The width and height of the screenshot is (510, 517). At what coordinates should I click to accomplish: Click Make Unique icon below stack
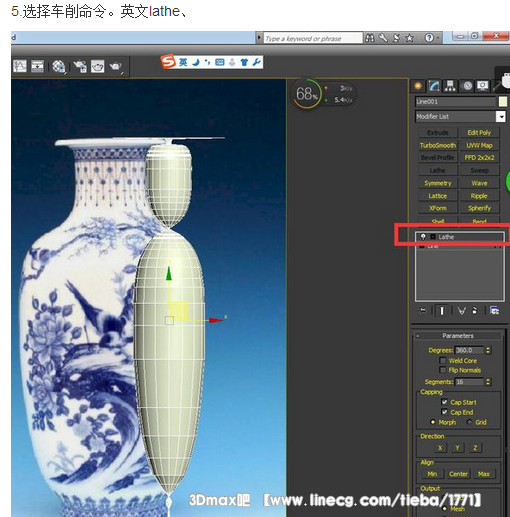[x=462, y=311]
